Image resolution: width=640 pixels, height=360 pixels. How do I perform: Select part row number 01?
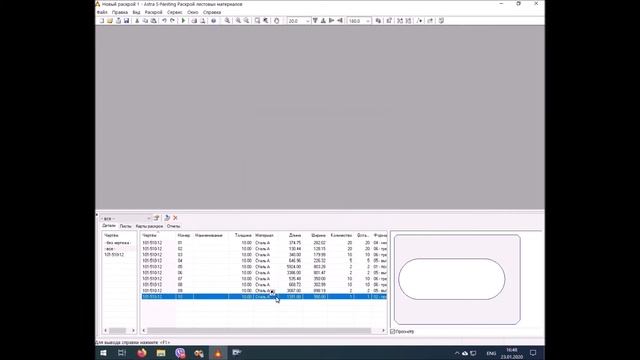264,243
